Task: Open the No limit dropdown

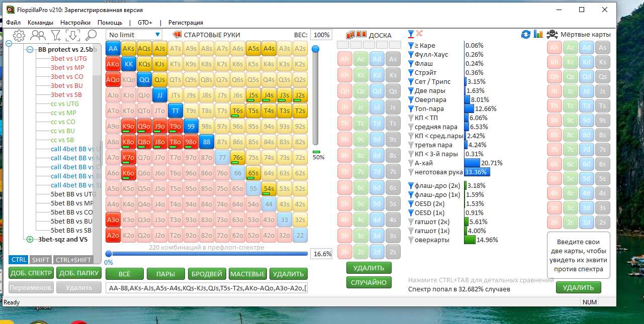Action: tap(134, 35)
